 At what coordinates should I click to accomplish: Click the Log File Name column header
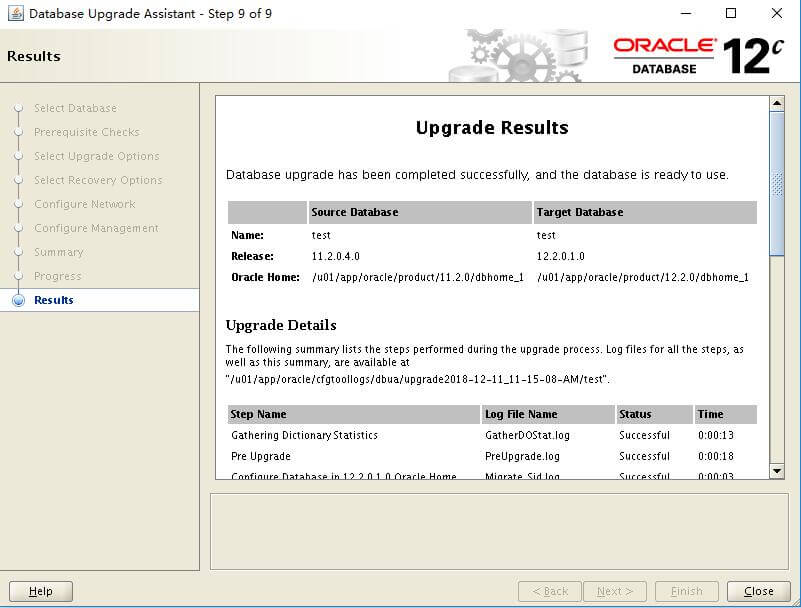548,414
